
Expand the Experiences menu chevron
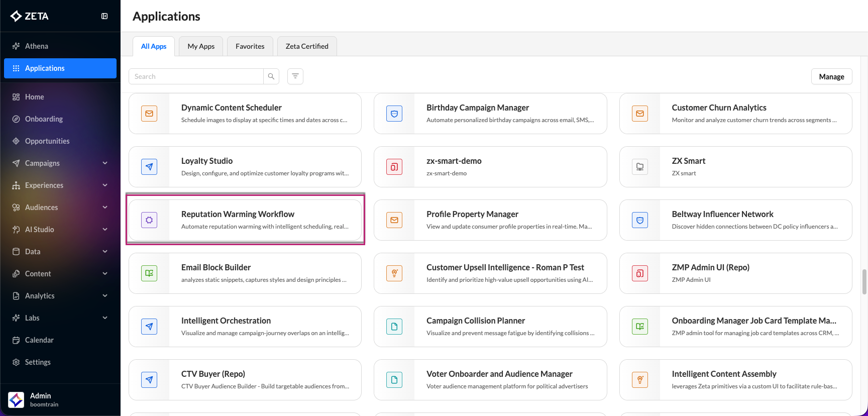coord(105,185)
